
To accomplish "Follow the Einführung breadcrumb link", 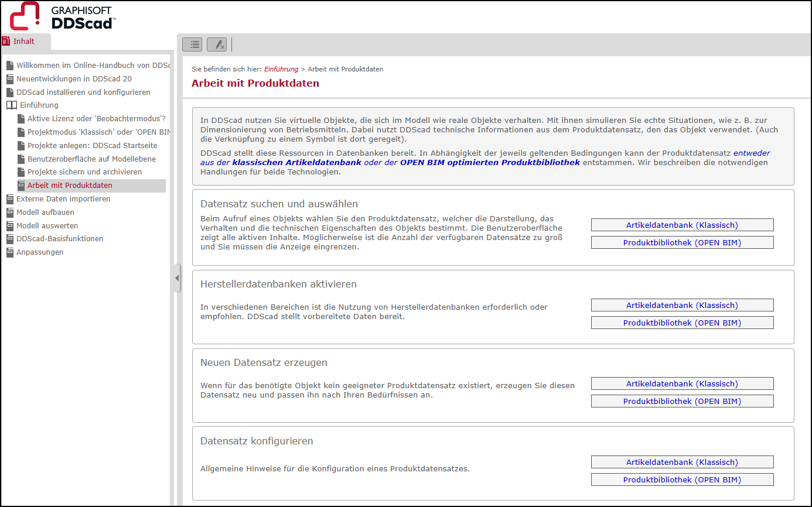I will click(281, 69).
